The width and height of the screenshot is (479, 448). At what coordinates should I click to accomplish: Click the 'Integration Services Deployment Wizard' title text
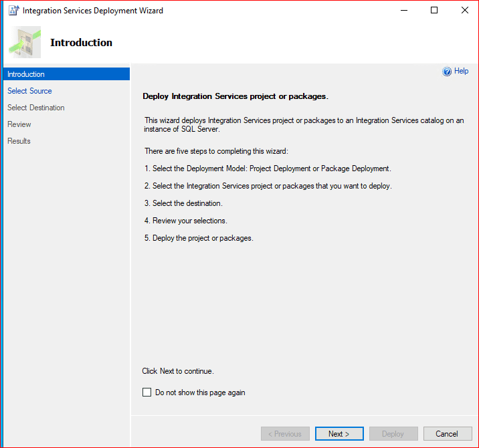click(x=93, y=11)
